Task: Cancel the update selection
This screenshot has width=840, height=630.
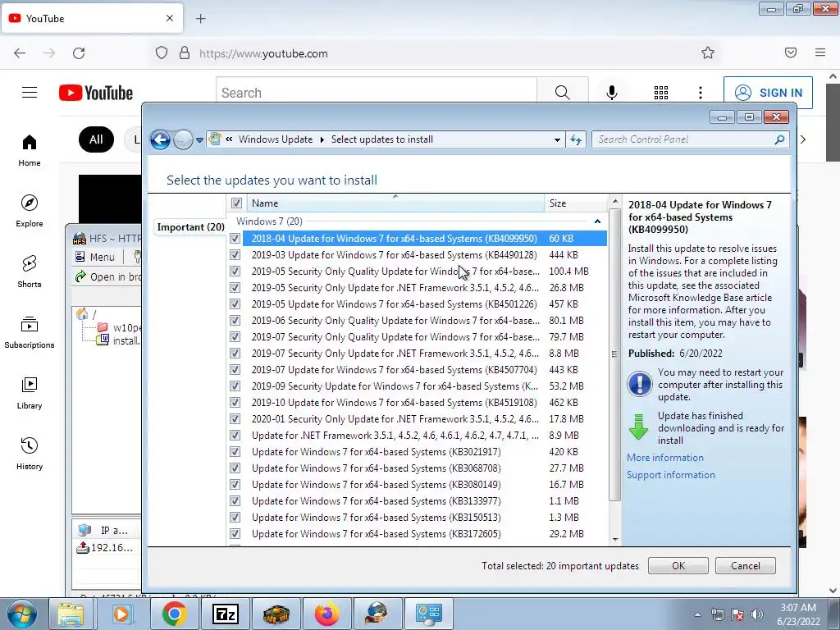Action: (x=745, y=566)
